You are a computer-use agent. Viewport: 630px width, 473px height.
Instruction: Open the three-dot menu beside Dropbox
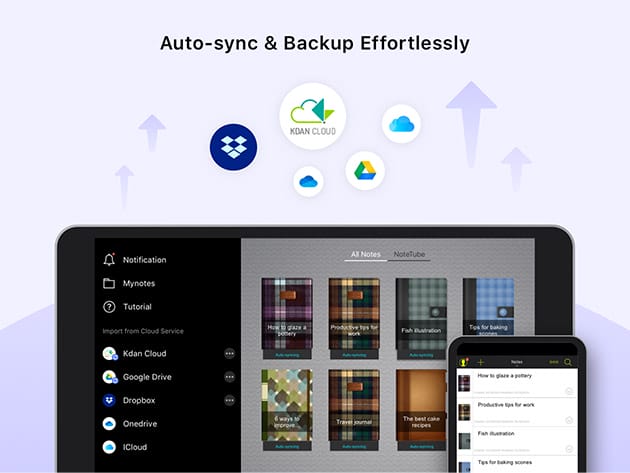click(229, 400)
